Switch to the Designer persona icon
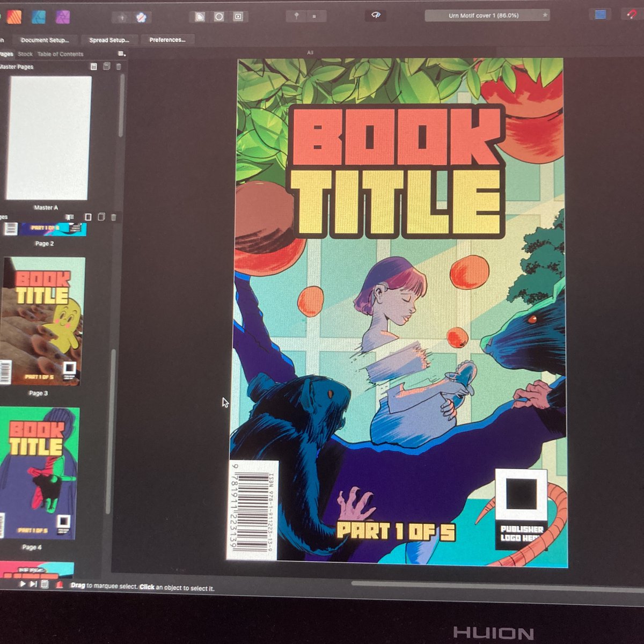This screenshot has width=644, height=644. [x=38, y=17]
